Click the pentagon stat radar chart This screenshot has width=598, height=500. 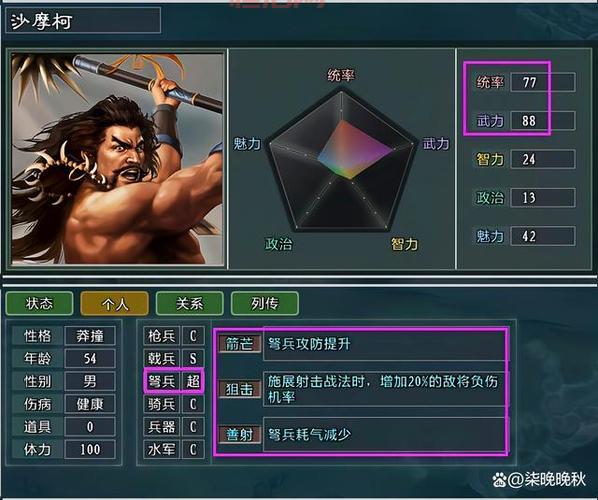pos(341,160)
